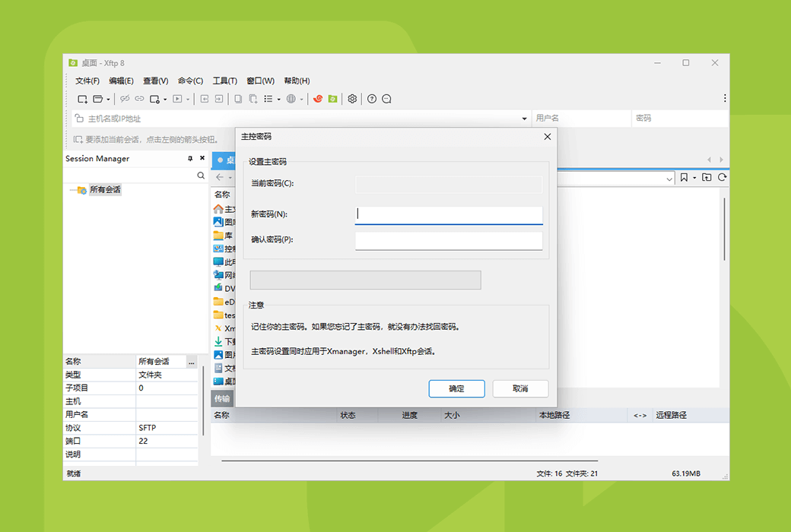Open the 文件(F) menu

(x=87, y=81)
